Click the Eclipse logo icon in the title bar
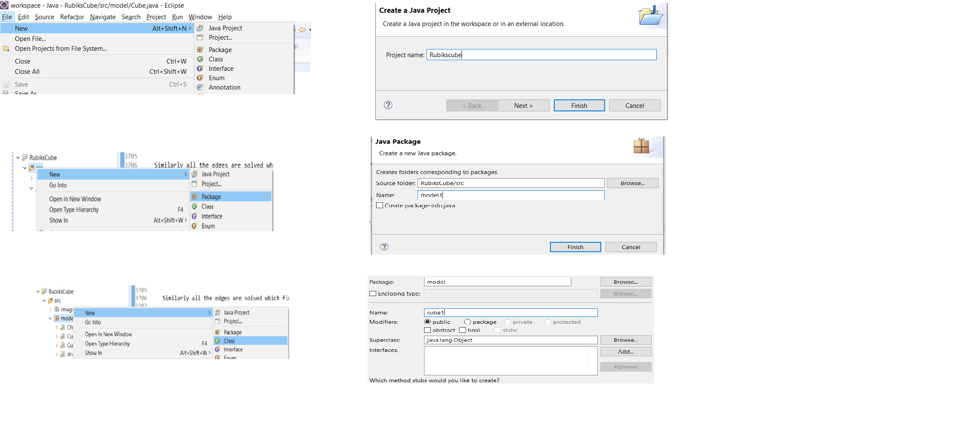This screenshot has width=980, height=427. pos(4,5)
